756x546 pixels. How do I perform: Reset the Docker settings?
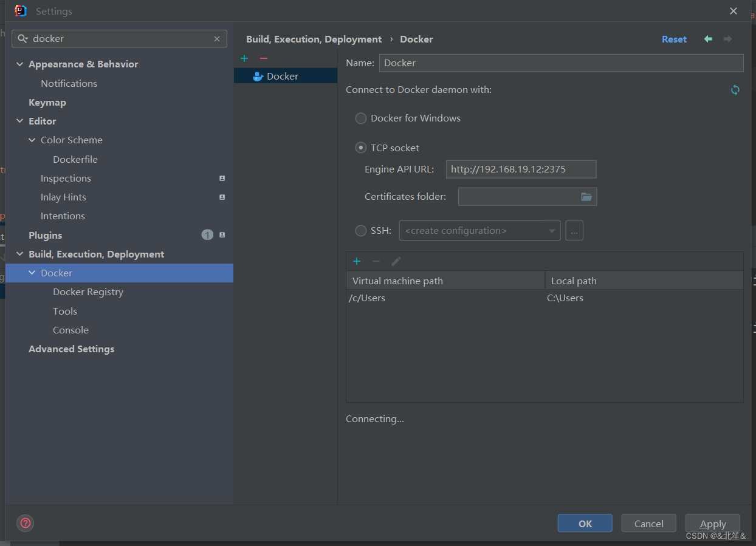[x=674, y=38]
